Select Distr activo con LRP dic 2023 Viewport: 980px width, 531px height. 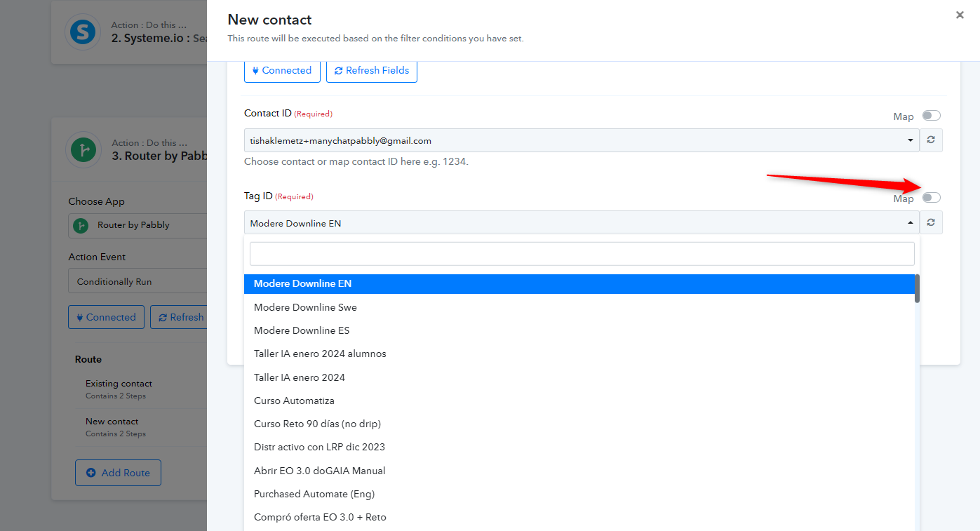tap(579, 447)
